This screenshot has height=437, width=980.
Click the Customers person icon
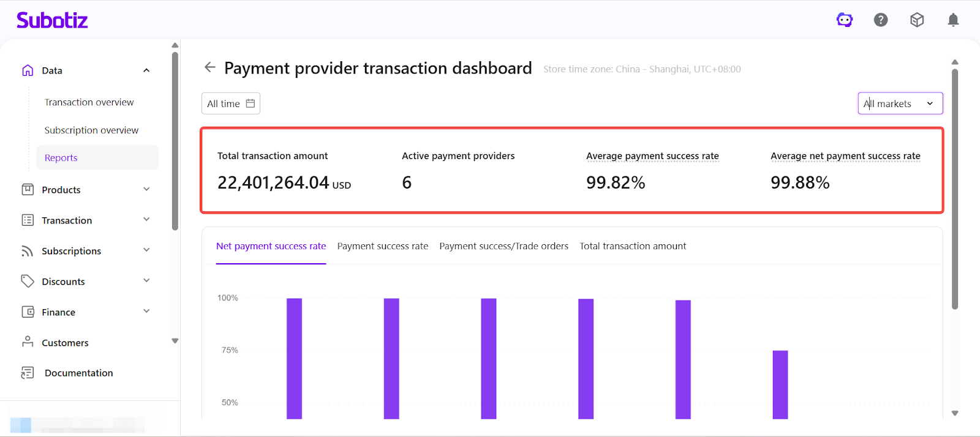[x=28, y=342]
